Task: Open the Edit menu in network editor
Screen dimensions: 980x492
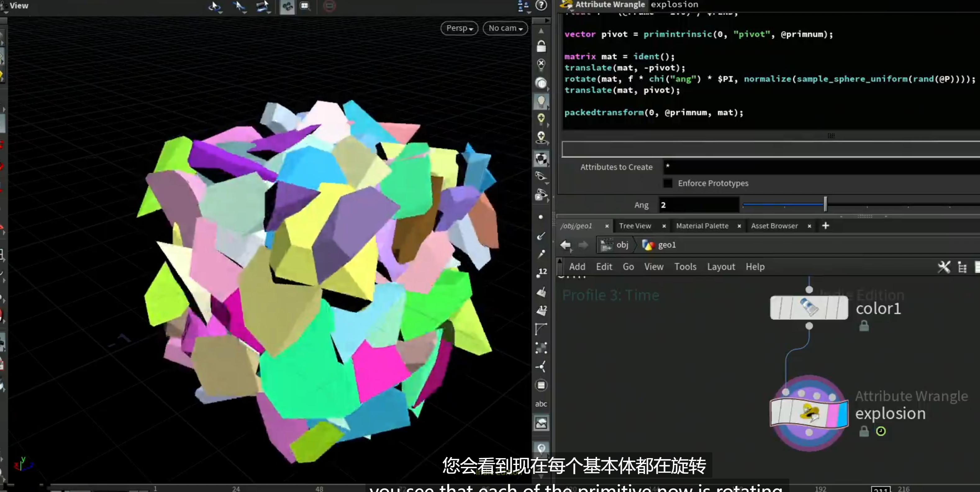Action: pos(604,267)
